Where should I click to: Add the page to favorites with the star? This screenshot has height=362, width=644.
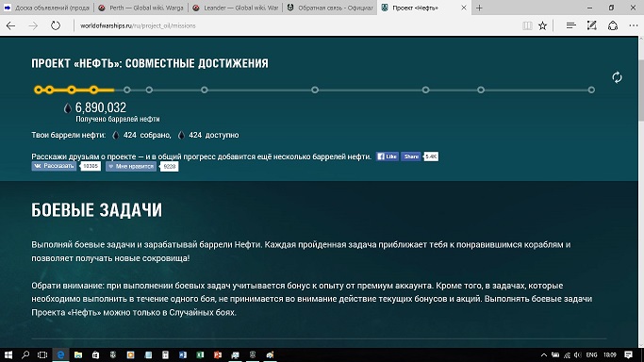(x=542, y=25)
